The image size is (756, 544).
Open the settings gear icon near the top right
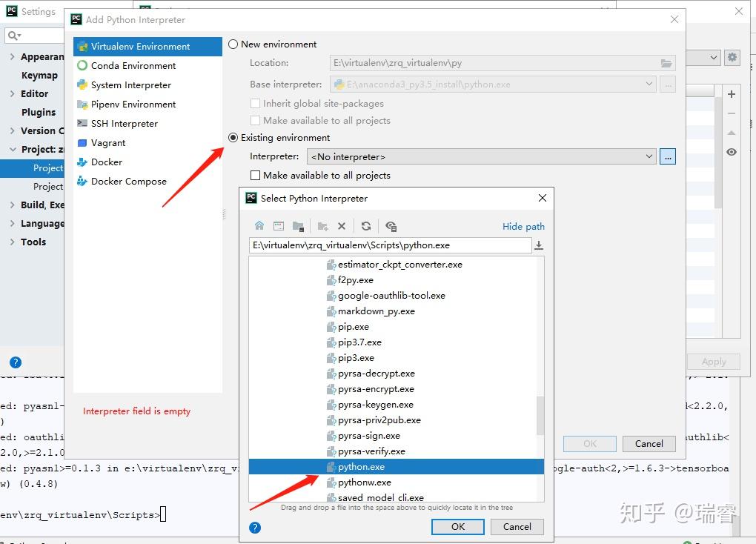[x=732, y=57]
